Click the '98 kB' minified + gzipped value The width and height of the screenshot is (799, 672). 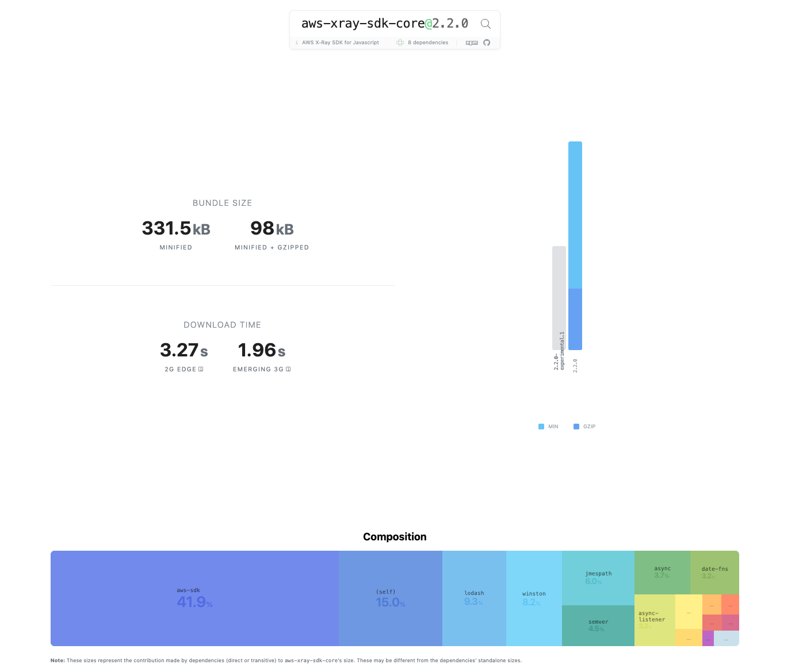(x=272, y=228)
